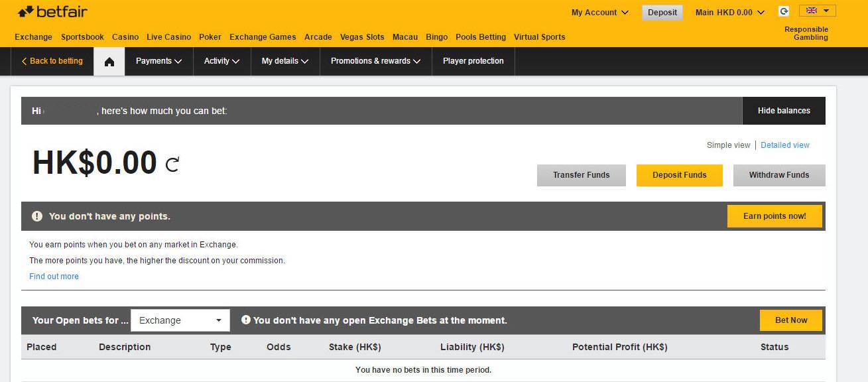
Task: Open Responsible Gambling link
Action: [806, 33]
